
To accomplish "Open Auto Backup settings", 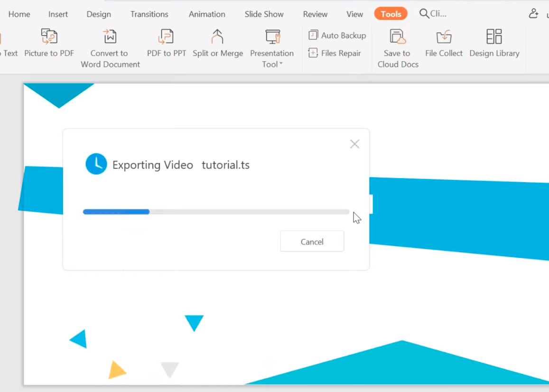I will (x=337, y=35).
